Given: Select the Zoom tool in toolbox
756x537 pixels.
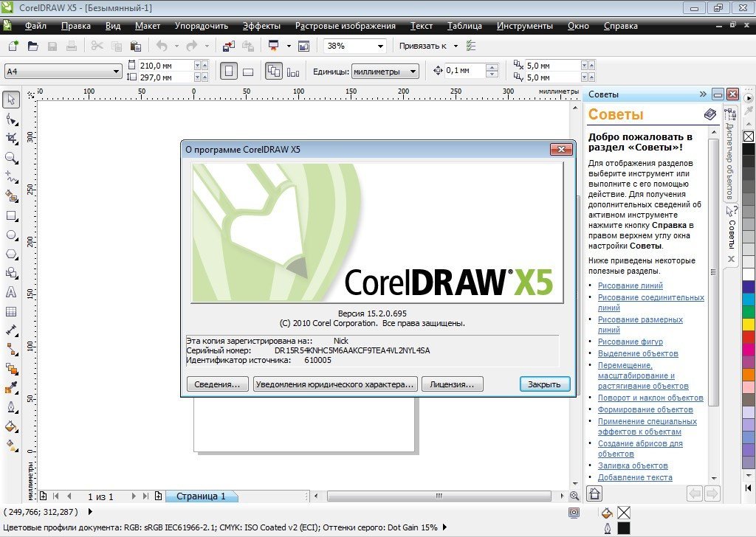Looking at the screenshot, I should pyautogui.click(x=11, y=157).
